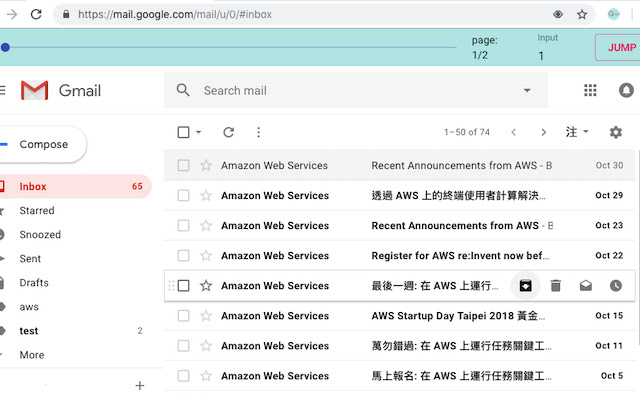Click the Compose button
This screenshot has height=400, width=640.
pyautogui.click(x=43, y=144)
